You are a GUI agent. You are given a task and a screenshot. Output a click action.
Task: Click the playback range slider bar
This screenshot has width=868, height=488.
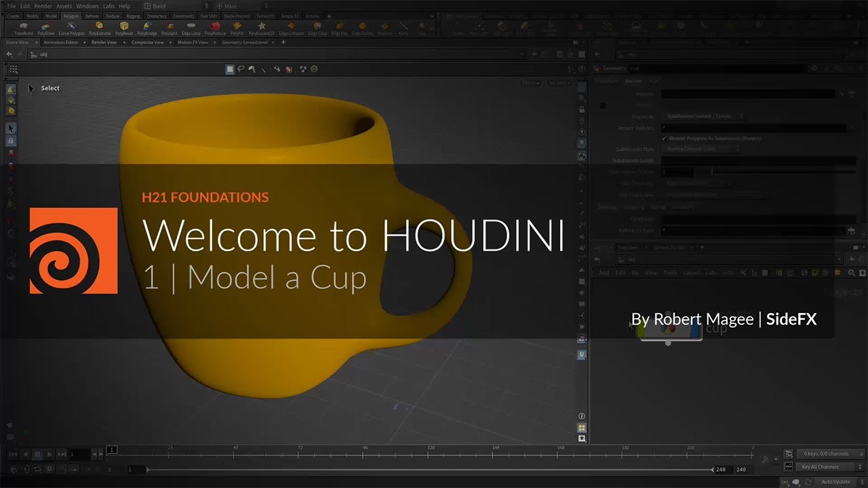[430, 469]
